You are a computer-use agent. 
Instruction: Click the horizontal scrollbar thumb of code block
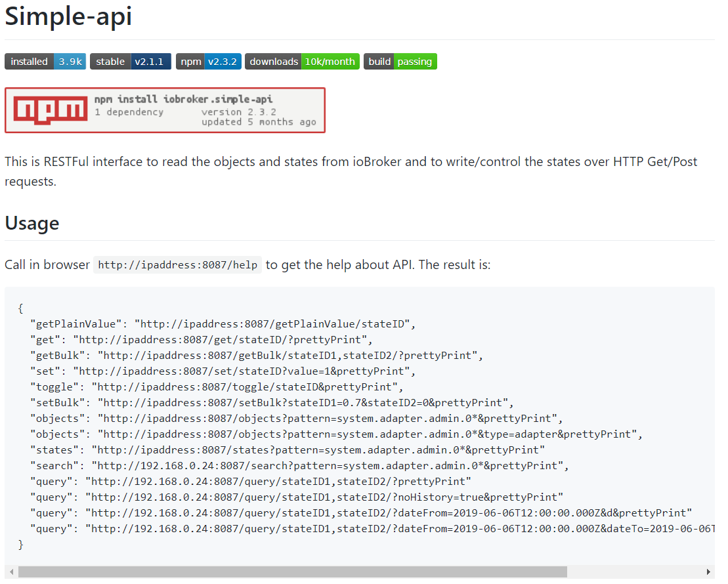(x=293, y=572)
